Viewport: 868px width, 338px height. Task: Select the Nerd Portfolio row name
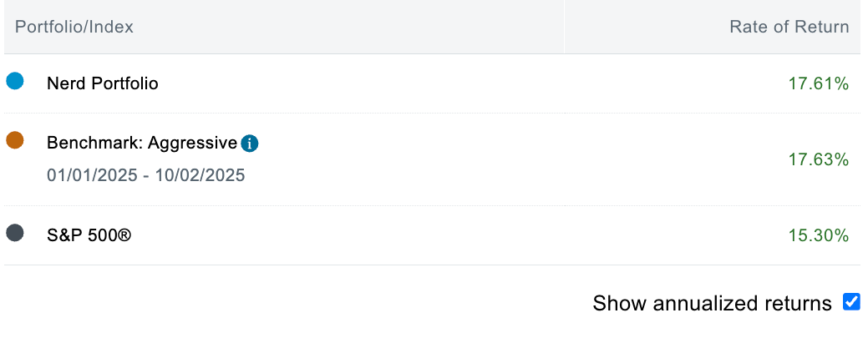tap(103, 83)
